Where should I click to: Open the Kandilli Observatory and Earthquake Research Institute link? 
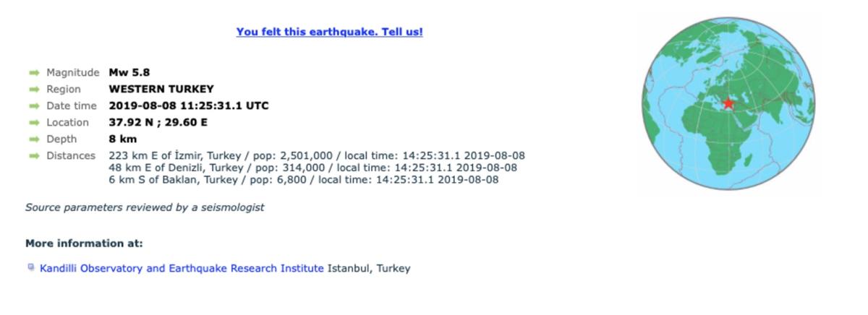182,268
